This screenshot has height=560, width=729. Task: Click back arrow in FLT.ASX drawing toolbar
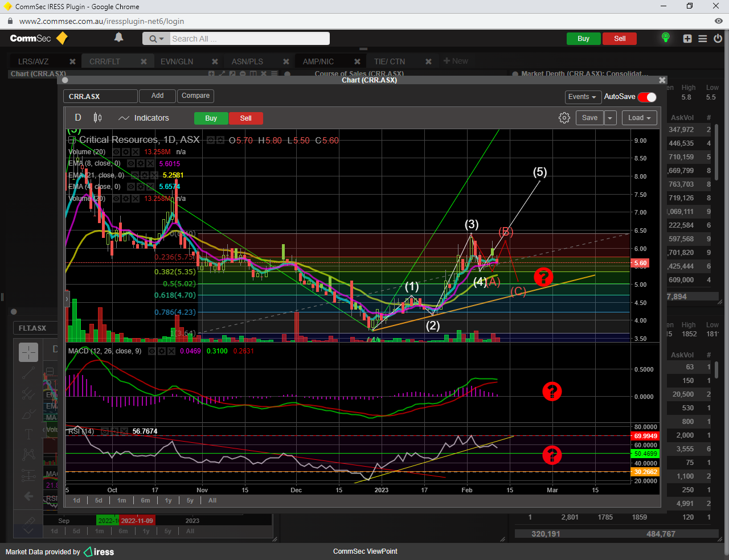pyautogui.click(x=28, y=496)
